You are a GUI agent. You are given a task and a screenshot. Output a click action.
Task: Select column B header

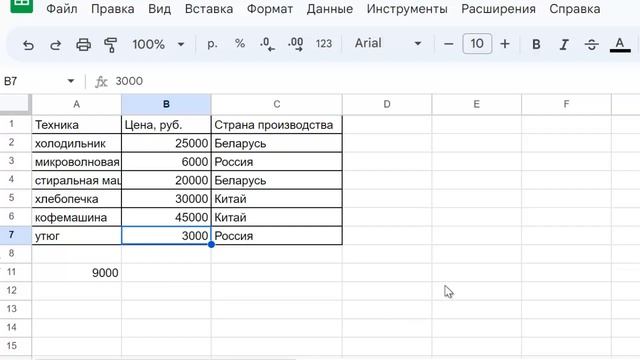[166, 104]
